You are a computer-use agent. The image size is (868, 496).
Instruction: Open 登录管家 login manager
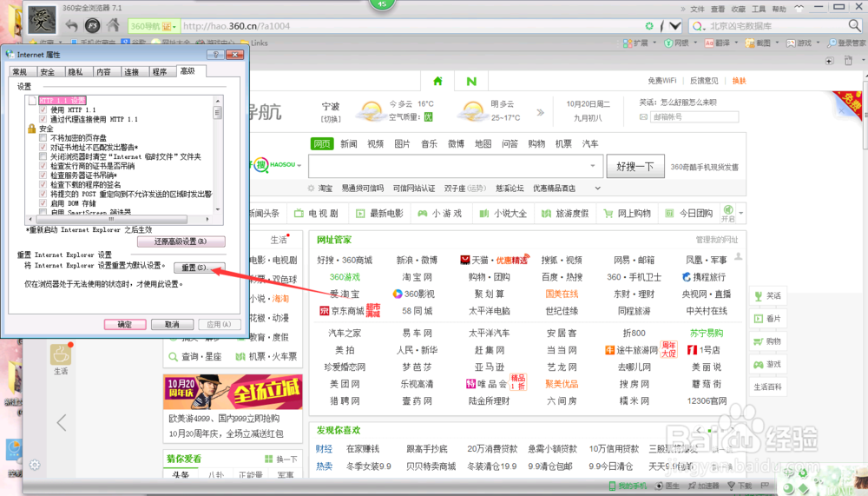[x=846, y=43]
